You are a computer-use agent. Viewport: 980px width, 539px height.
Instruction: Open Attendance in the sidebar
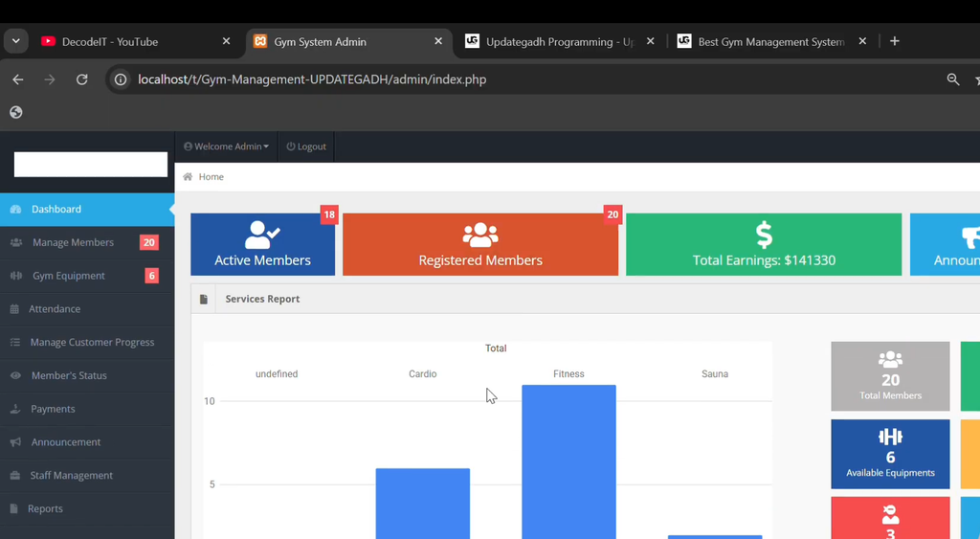tap(87, 309)
